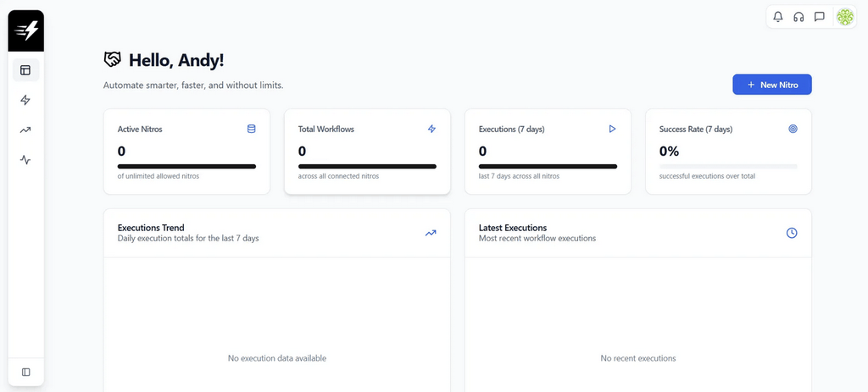Screen dimensions: 868x392
Task: Open the lightning bolt Nitros sidebar icon
Action: (25, 100)
